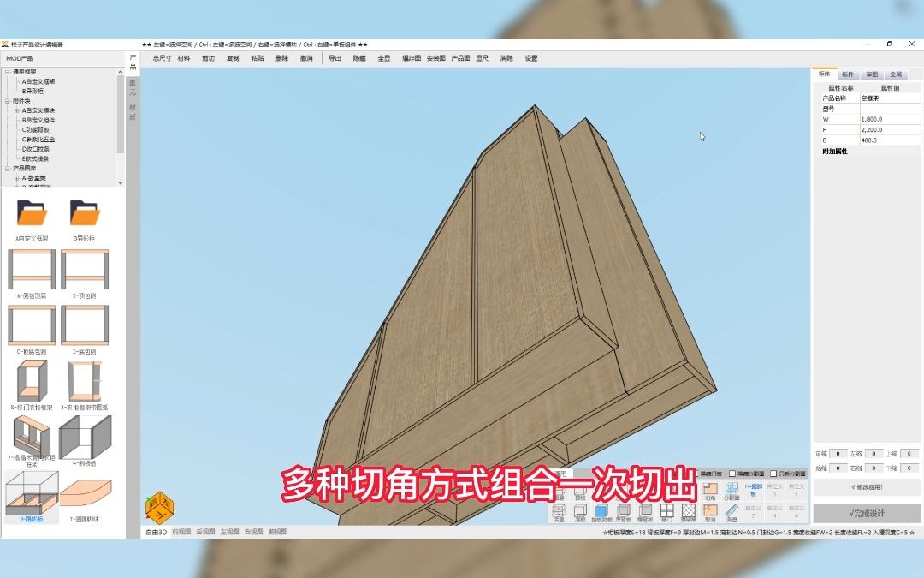The width and height of the screenshot is (924, 578).
Task: Open the 设置 menu item
Action: coord(528,58)
